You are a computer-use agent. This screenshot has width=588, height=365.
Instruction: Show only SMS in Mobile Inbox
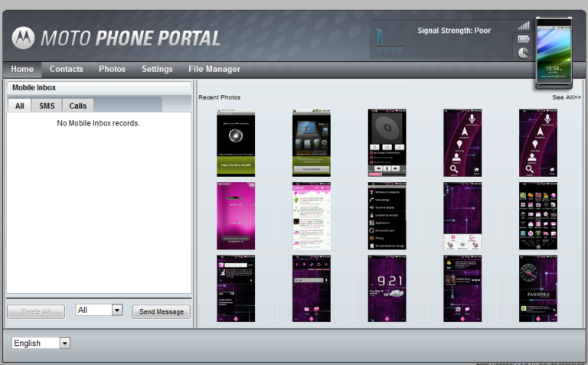pos(47,106)
